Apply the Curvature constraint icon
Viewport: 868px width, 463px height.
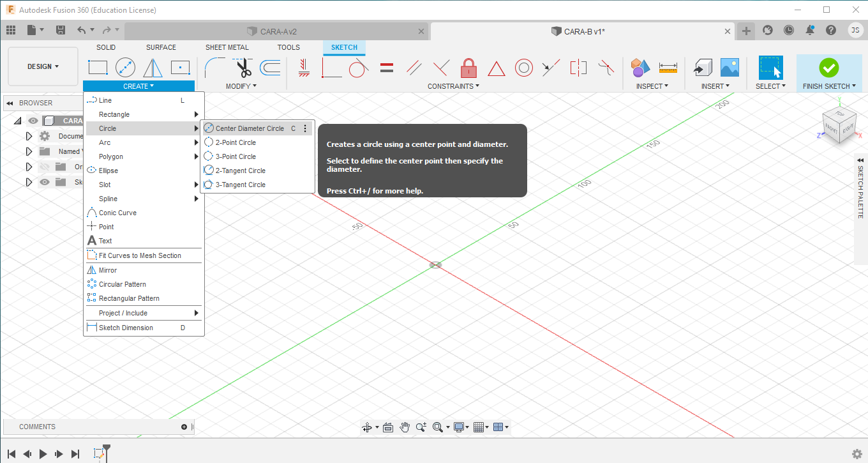[606, 67]
